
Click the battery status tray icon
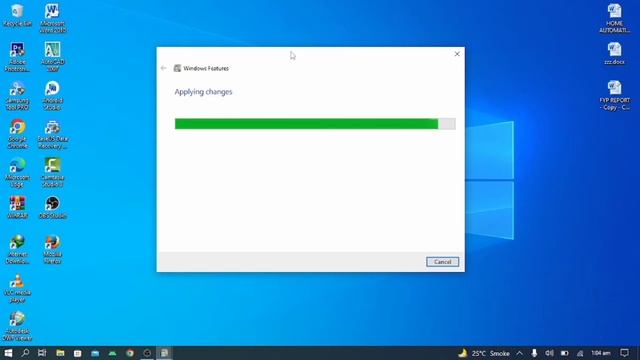coord(564,353)
